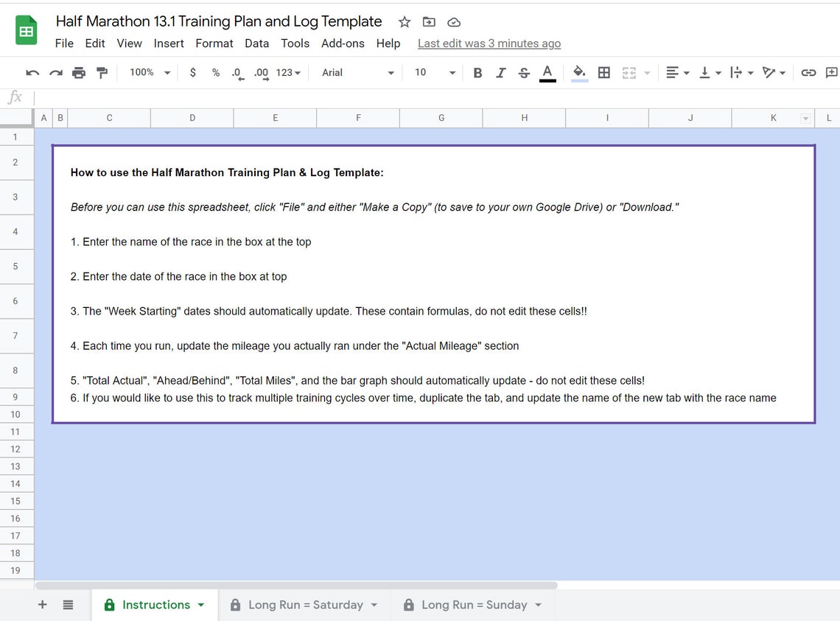Check document save status via cloud icon
Viewport: 840px width, 621px height.
[x=454, y=22]
